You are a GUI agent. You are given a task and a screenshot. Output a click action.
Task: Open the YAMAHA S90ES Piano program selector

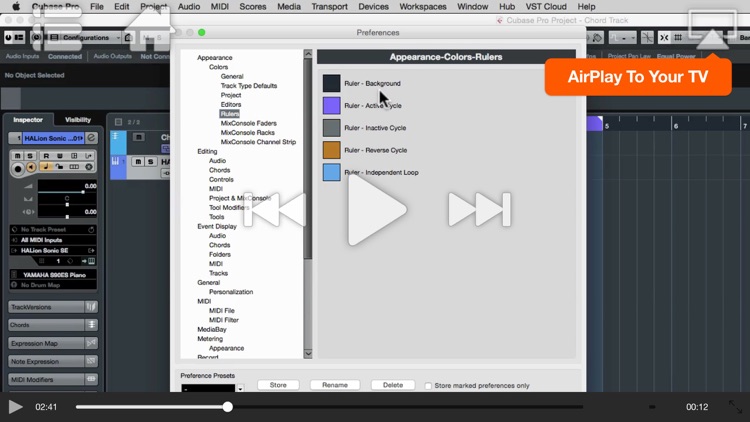click(x=53, y=275)
